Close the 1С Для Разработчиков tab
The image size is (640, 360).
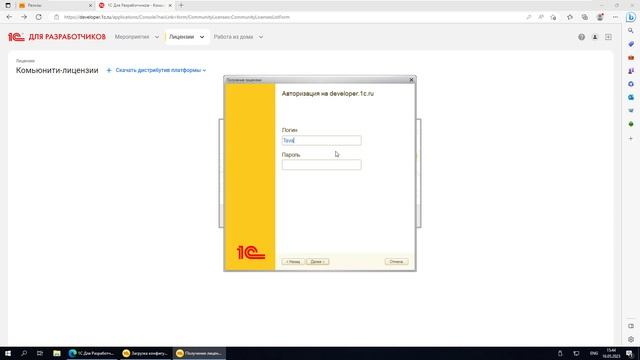170,5
